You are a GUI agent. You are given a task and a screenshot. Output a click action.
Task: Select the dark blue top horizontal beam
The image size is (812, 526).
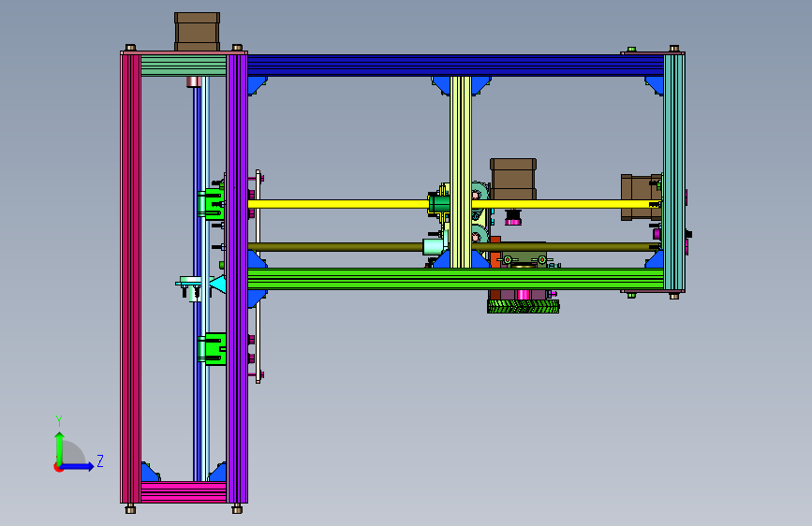coord(456,66)
